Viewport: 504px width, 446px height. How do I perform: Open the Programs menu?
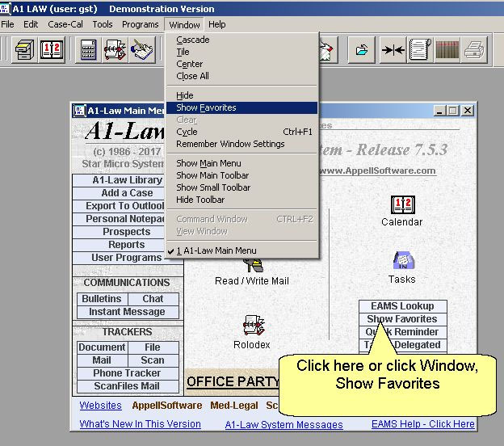point(141,24)
